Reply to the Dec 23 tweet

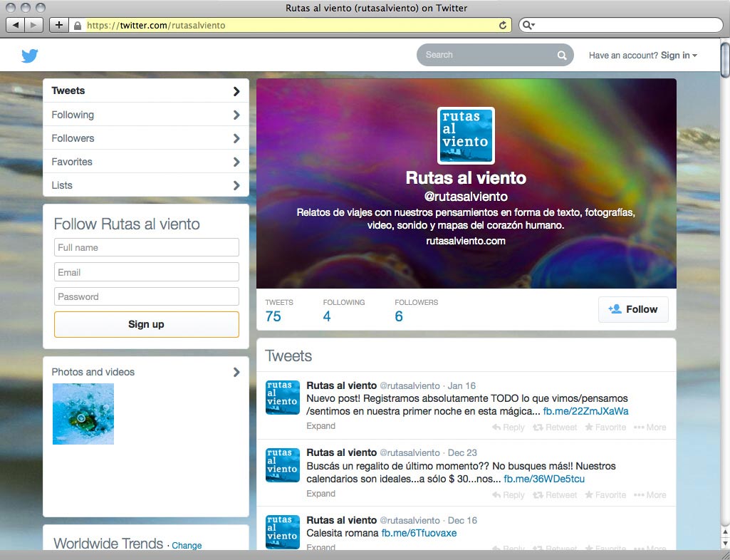508,494
